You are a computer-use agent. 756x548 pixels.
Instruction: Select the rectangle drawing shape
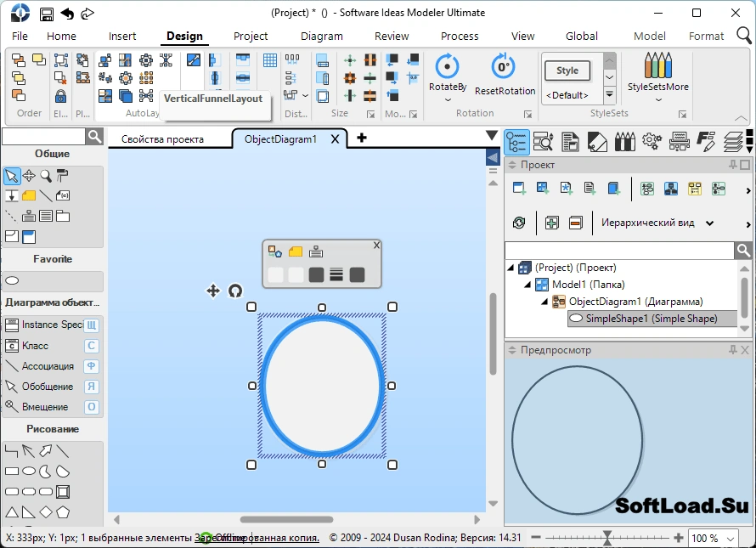click(12, 472)
